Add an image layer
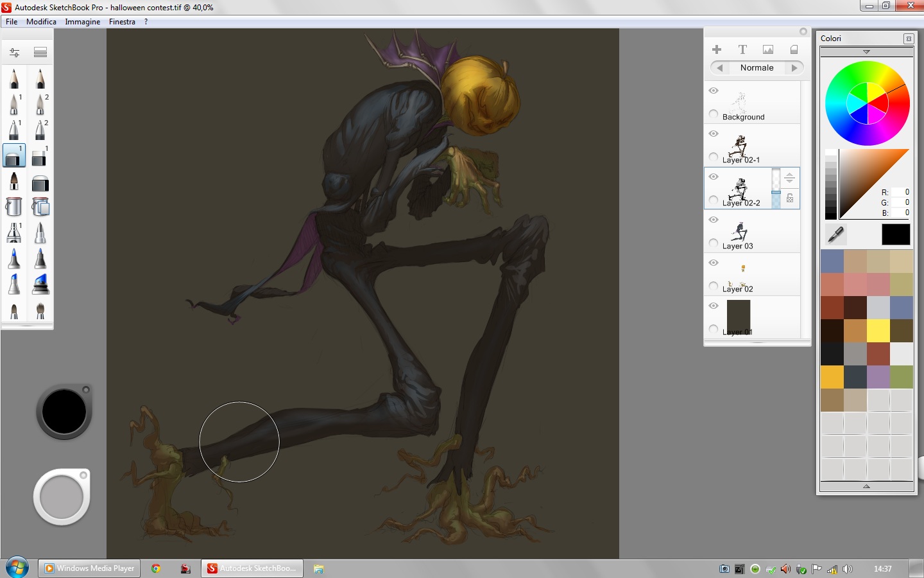 pyautogui.click(x=768, y=49)
